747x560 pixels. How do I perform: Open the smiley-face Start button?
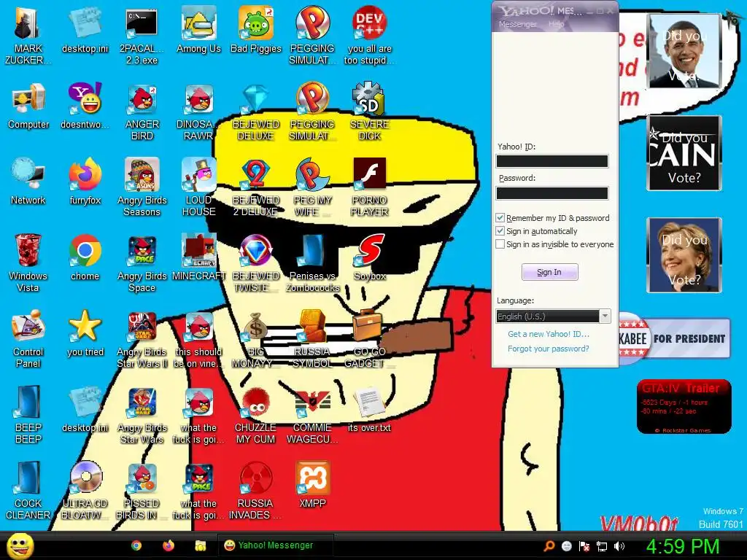click(x=20, y=545)
